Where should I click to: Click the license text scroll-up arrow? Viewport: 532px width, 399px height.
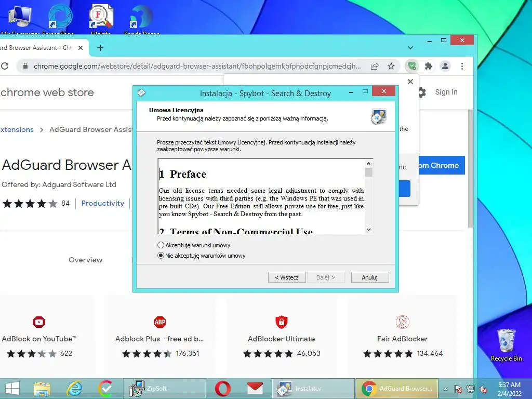click(x=368, y=164)
